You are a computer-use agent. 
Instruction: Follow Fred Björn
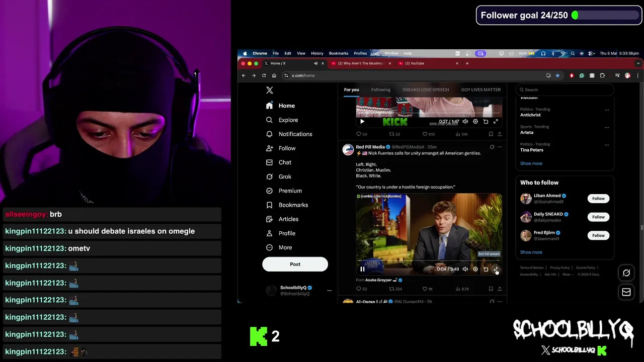(598, 235)
